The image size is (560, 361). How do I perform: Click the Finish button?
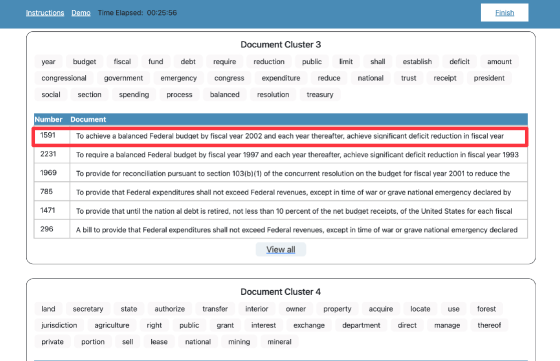(504, 13)
